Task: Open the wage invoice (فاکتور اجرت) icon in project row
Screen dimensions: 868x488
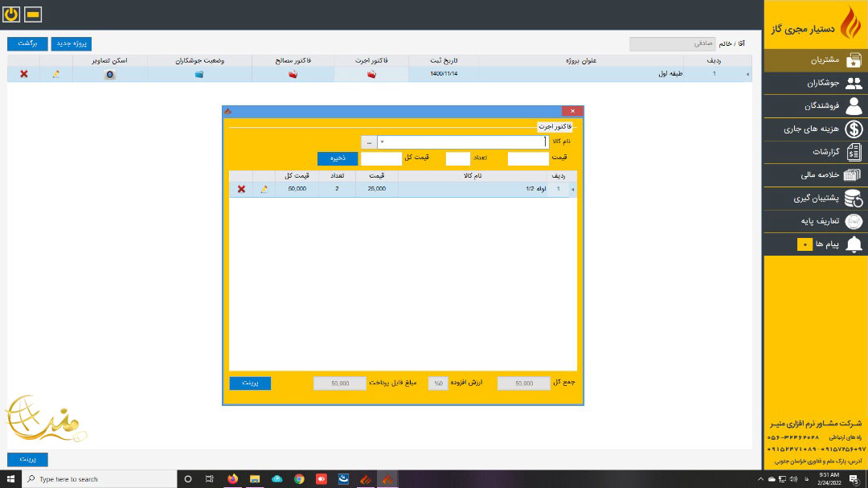Action: [x=371, y=74]
